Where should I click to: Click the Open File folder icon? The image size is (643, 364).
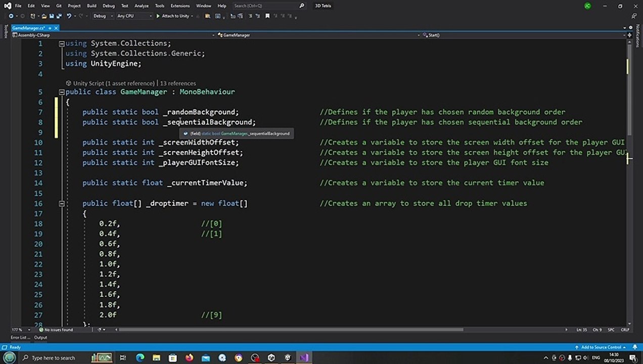(44, 16)
